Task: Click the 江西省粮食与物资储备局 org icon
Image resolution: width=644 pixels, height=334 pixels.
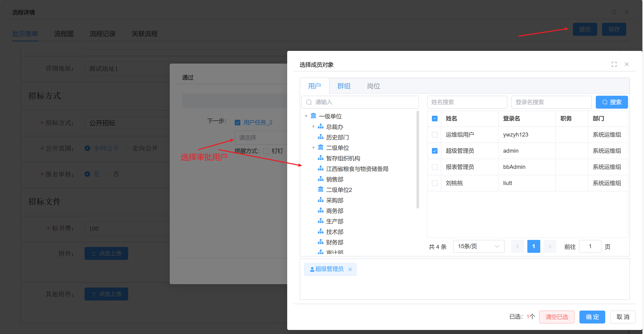Action: tap(320, 168)
